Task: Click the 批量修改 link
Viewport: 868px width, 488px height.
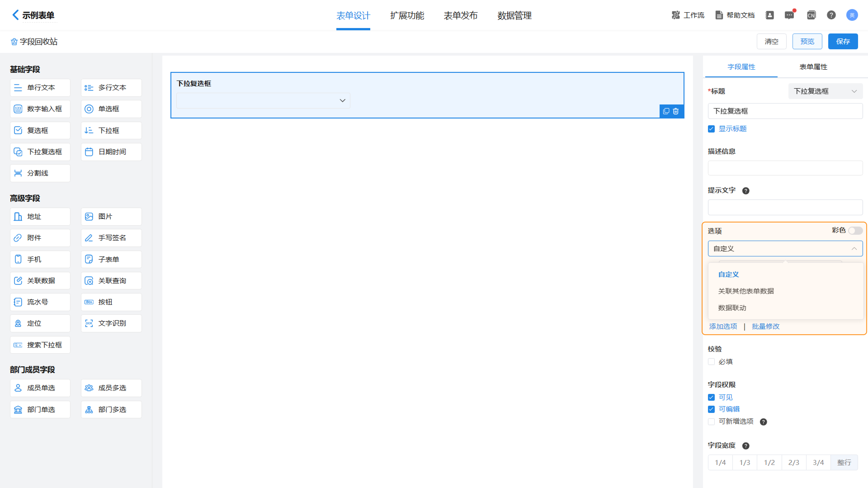Action: coord(765,326)
